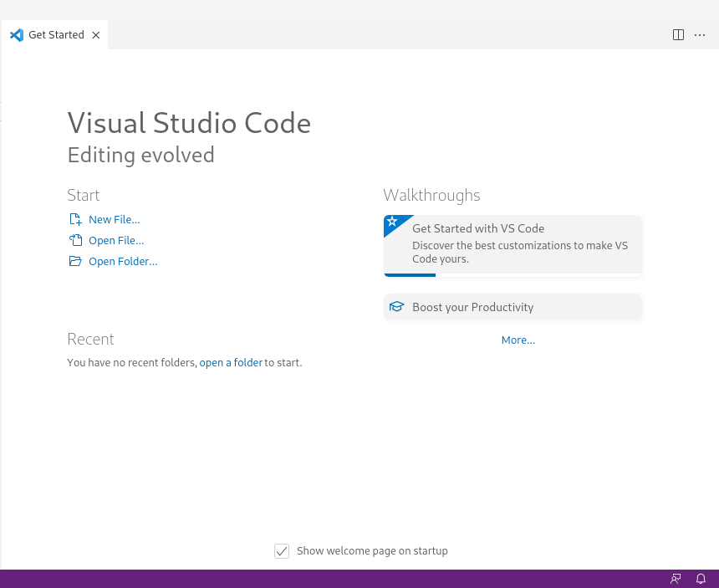Screen dimensions: 719x588
Task: Click the feedback icon in status bar
Action: [676, 579]
